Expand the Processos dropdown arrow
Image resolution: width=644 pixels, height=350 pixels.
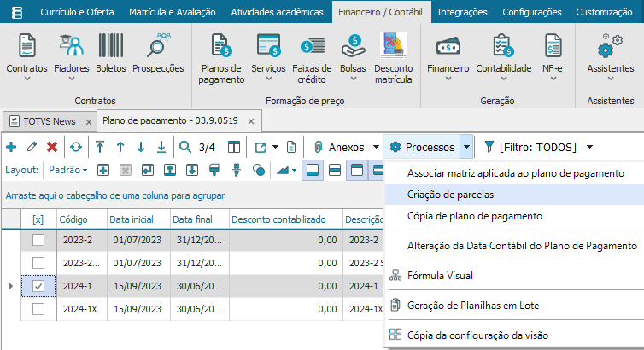click(x=466, y=147)
